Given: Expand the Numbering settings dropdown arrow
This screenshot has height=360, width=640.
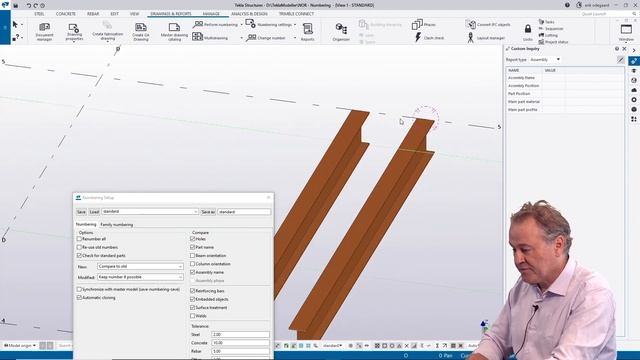Looking at the screenshot, I should point(295,25).
